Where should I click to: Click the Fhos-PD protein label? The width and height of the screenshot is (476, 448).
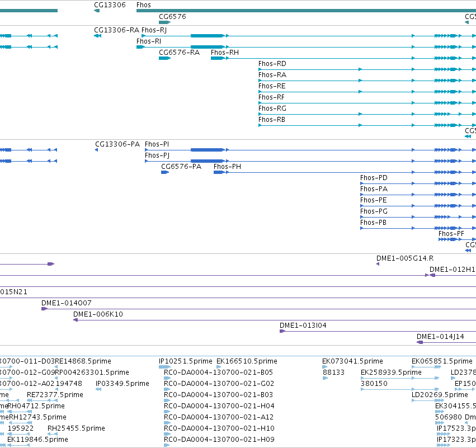coord(374,178)
